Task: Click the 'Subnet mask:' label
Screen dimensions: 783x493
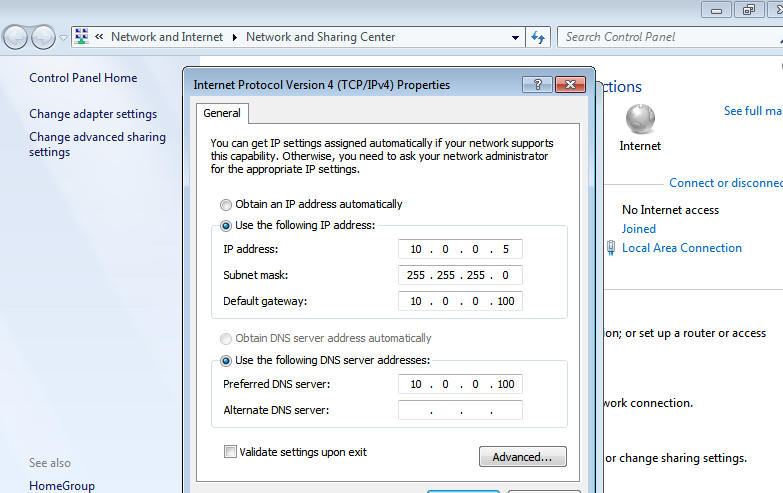Action: (255, 275)
